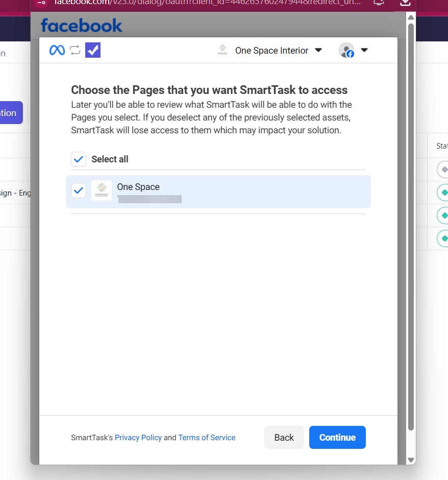Click the scrollbar down arrow
Image resolution: width=448 pixels, height=480 pixels.
click(x=411, y=460)
